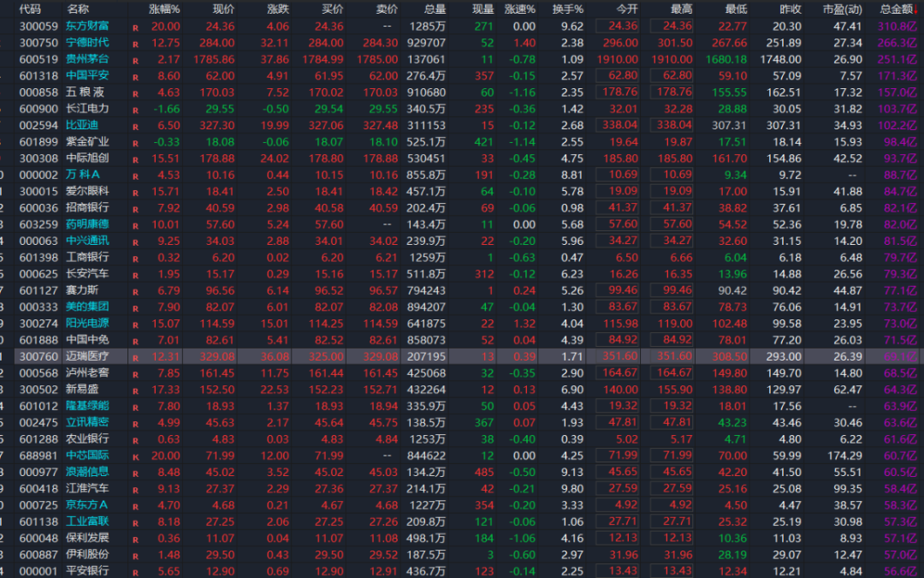
Task: Click the R marker beside 比亚迪
Action: 135,126
